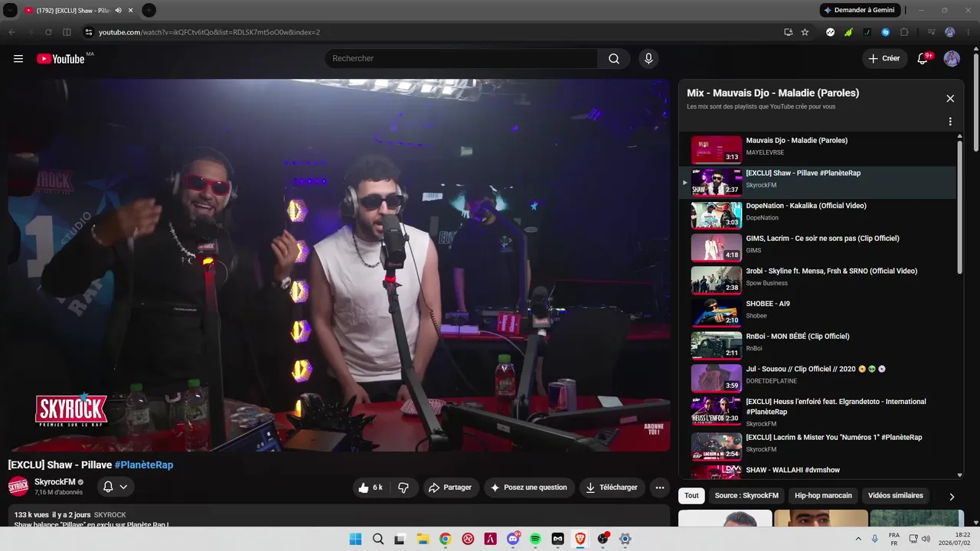Open the browser profile avatar
Screen dimensions: 980x551
[950, 32]
